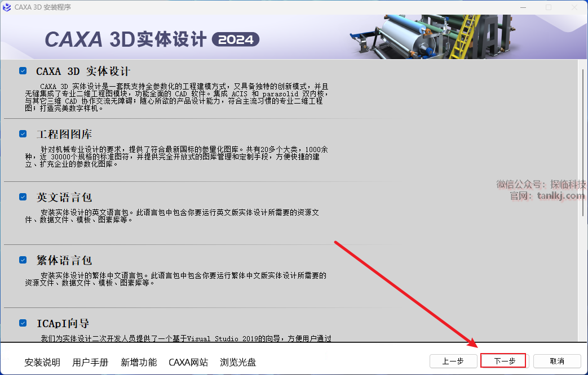
Task: Toggle the ICApI向导 checkbox
Action: 23,323
